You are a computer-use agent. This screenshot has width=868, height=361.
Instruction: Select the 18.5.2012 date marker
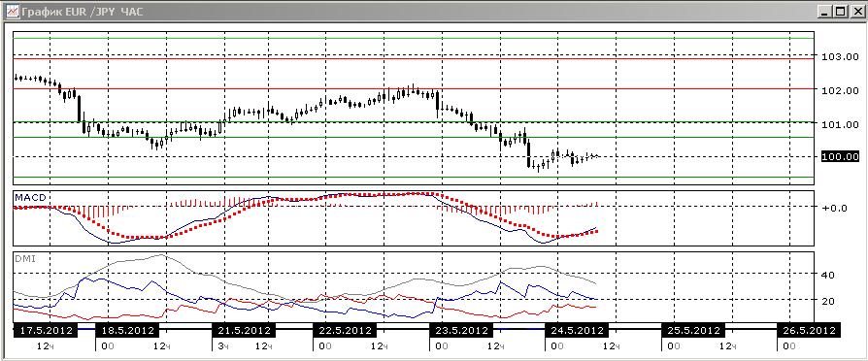128,331
